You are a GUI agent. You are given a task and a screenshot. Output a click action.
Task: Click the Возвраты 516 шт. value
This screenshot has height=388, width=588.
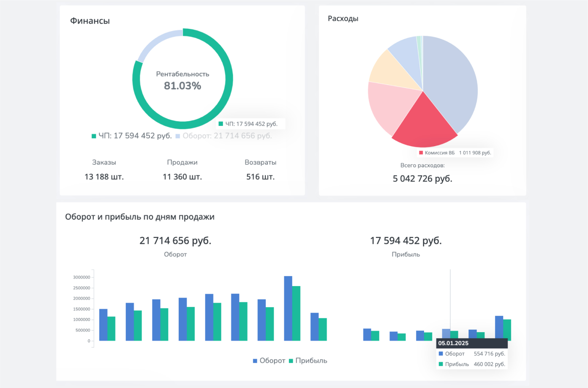coord(260,177)
